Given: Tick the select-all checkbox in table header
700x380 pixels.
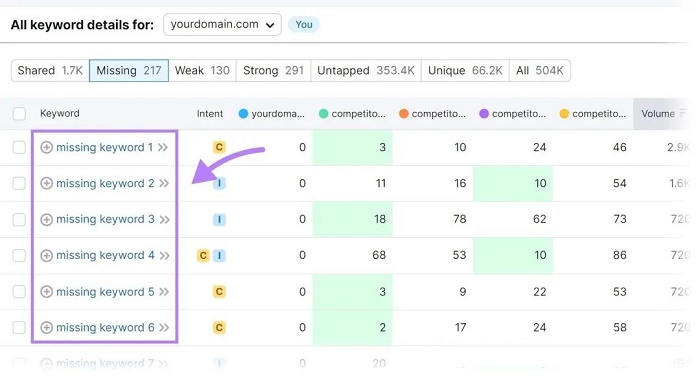Looking at the screenshot, I should pyautogui.click(x=19, y=113).
